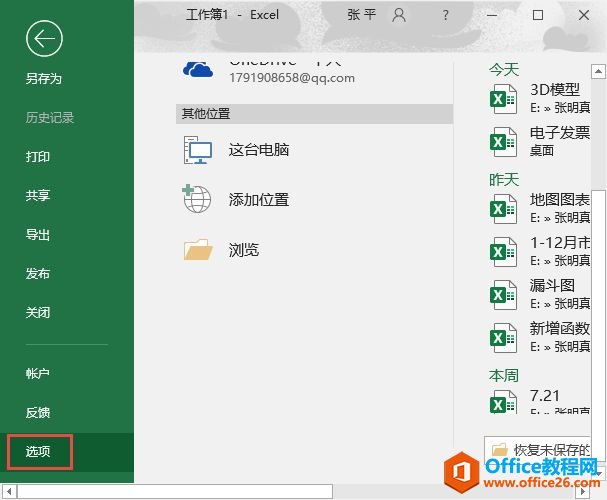Image resolution: width=607 pixels, height=500 pixels.
Task: Select 关闭 to close the workbook
Action: 38,312
